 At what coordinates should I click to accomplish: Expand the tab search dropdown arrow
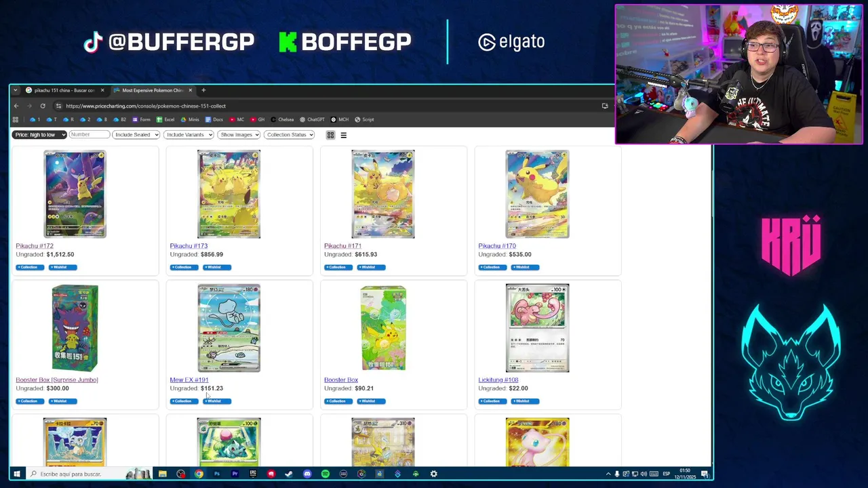click(15, 90)
